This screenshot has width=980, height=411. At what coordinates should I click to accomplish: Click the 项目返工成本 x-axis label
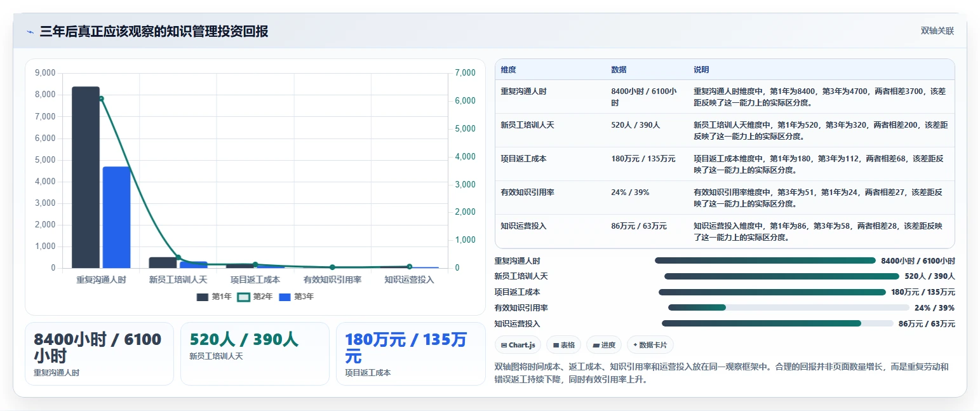255,280
